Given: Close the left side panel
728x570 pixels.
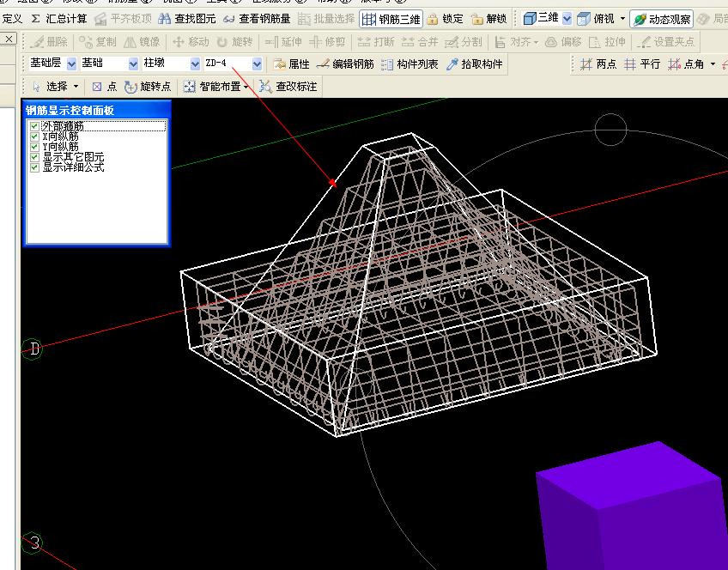Looking at the screenshot, I should point(9,39).
